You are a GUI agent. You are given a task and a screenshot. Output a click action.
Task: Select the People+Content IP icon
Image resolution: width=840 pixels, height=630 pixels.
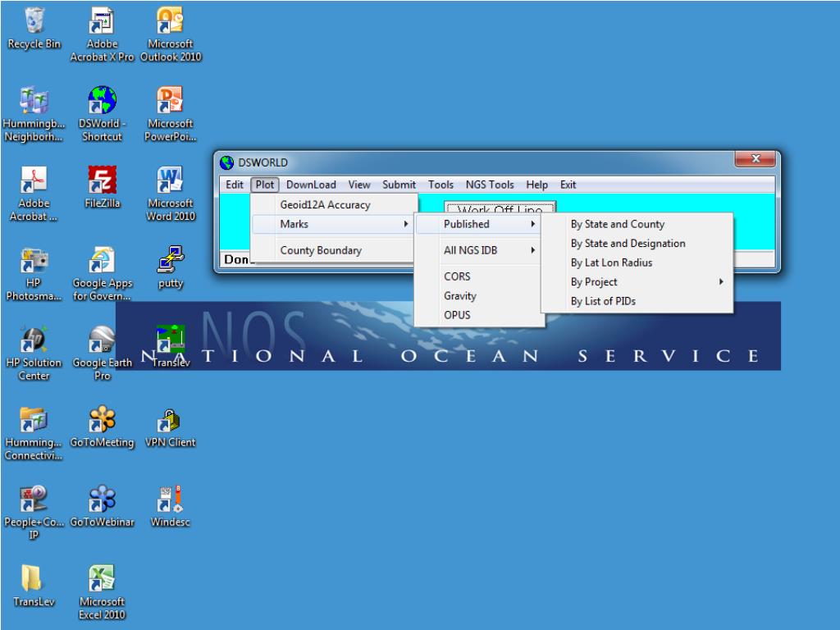pyautogui.click(x=34, y=513)
